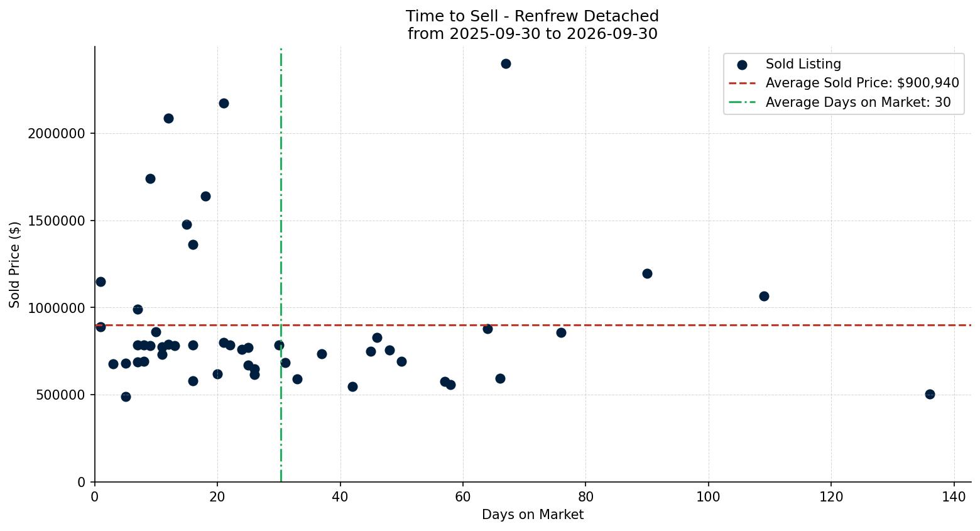Screen dimensions: 980x531
Task: Select the point above 2000000 at 21 days
Action: click(224, 103)
